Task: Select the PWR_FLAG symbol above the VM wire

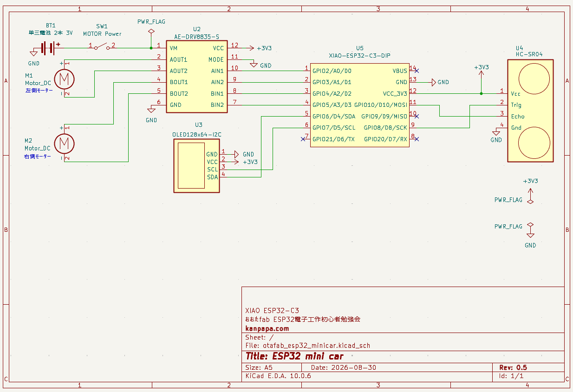Action: click(151, 31)
